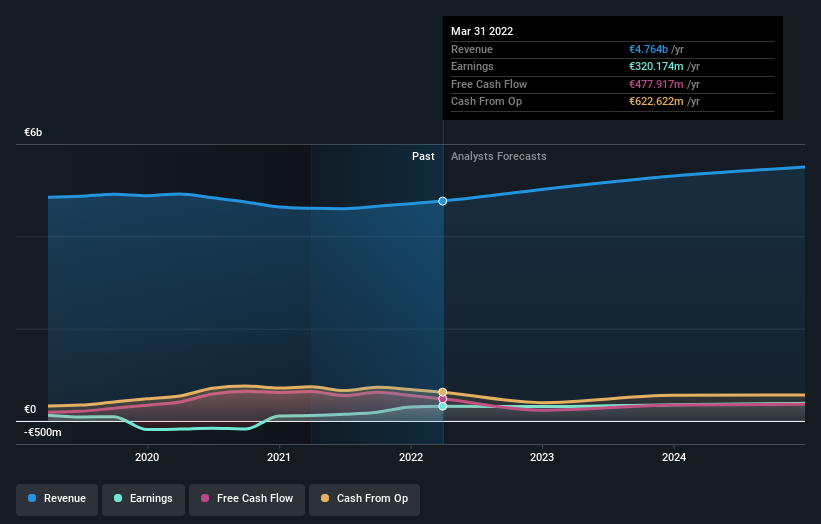The image size is (821, 524).
Task: Click the 2020 x-axis label
Action: point(147,458)
